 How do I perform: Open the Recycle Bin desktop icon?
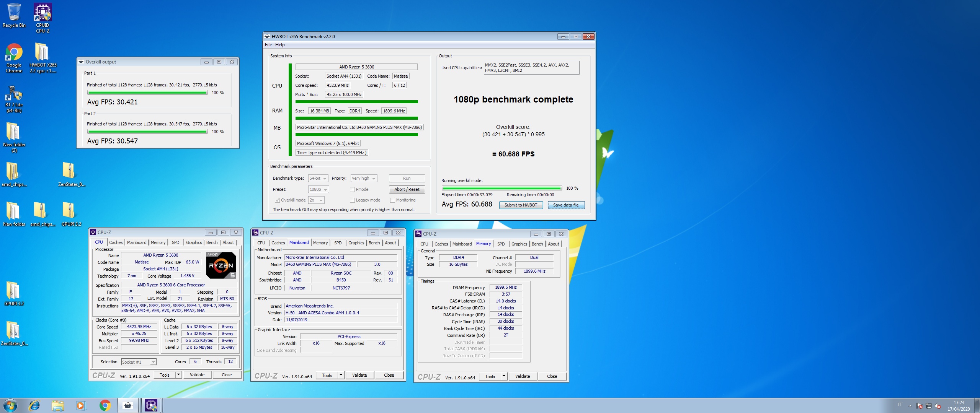click(x=14, y=15)
